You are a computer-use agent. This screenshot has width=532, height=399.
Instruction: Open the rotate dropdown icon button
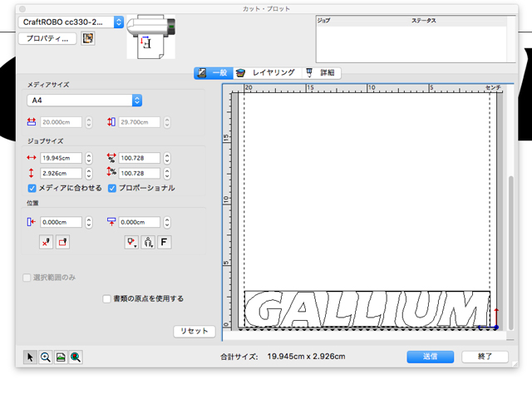[x=131, y=242]
